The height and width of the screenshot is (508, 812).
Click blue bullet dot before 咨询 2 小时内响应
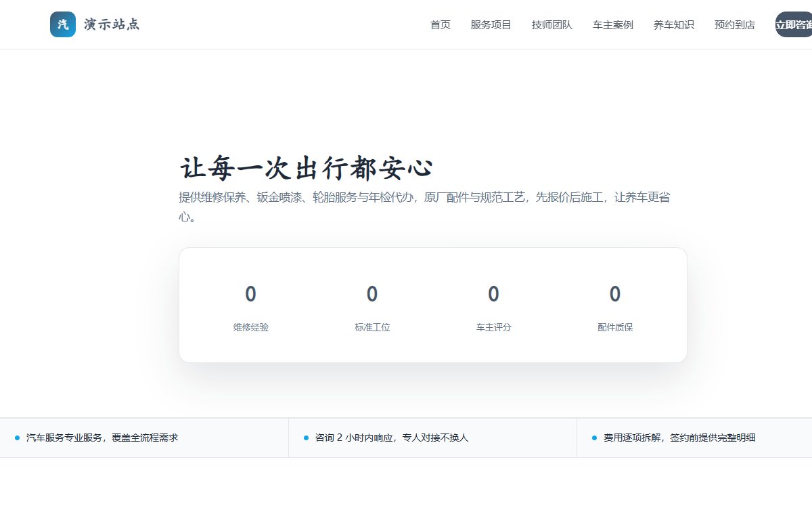(x=306, y=438)
